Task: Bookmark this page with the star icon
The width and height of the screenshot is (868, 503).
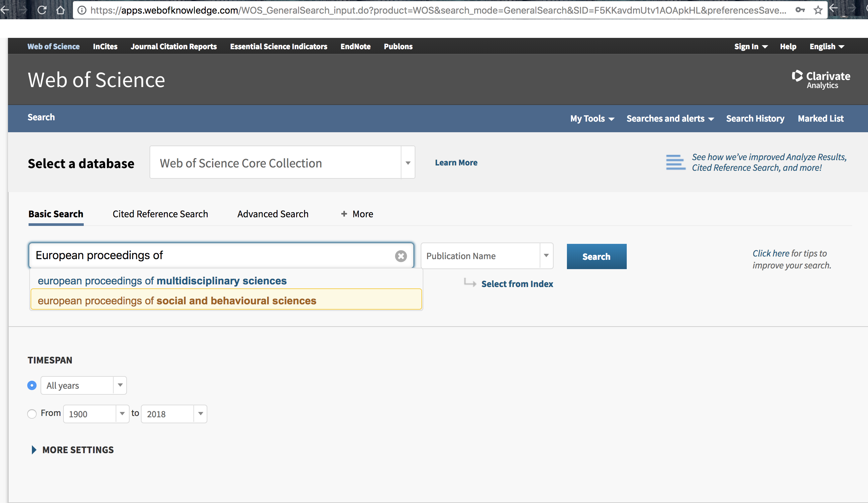Action: coord(818,10)
